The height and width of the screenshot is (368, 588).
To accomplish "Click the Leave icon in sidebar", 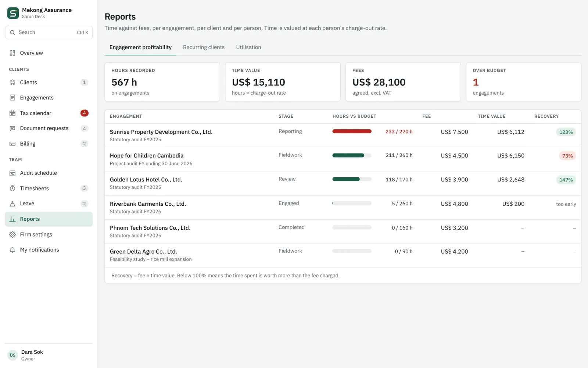I will coord(12,204).
